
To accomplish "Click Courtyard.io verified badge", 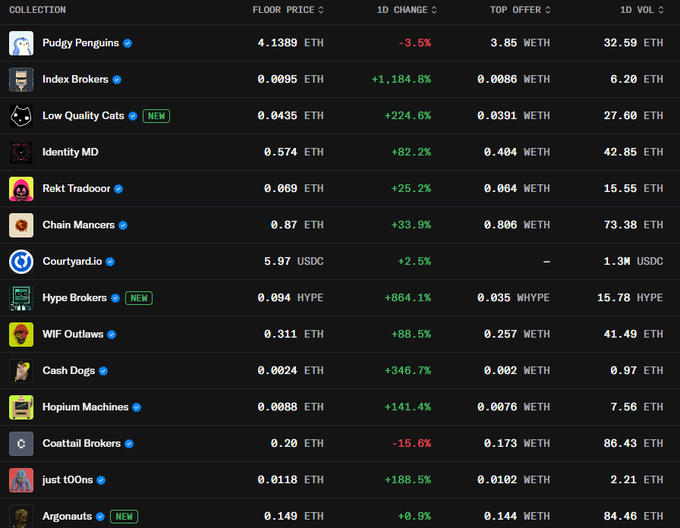I will point(110,262).
